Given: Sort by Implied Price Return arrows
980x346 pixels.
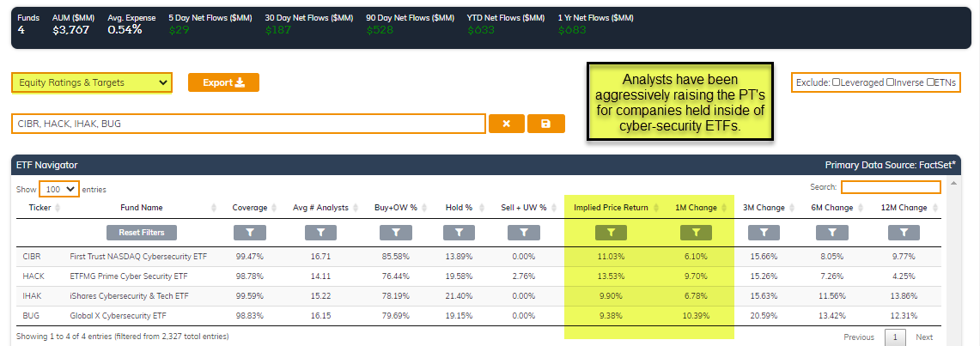Looking at the screenshot, I should (655, 208).
